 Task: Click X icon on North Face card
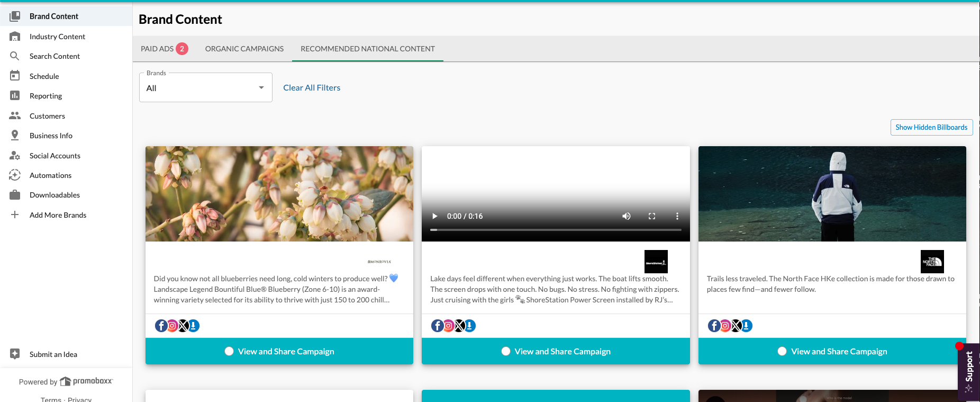[x=736, y=326]
